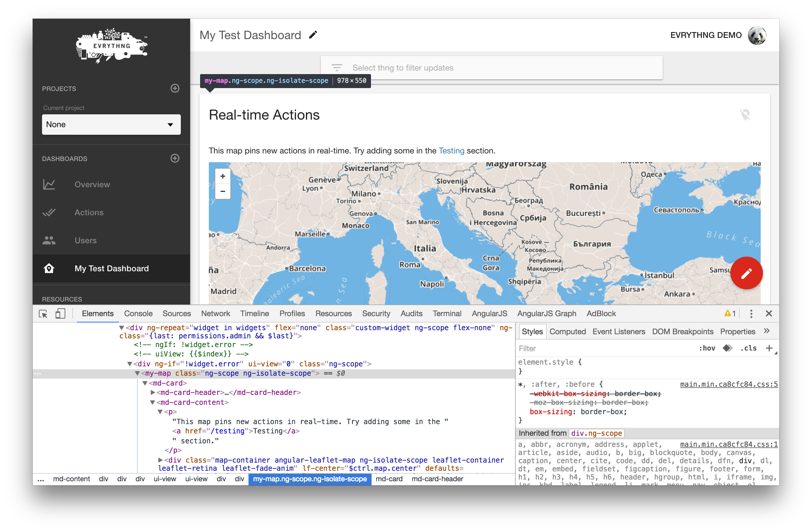Open the DOM Breakpoints tab

pos(682,331)
